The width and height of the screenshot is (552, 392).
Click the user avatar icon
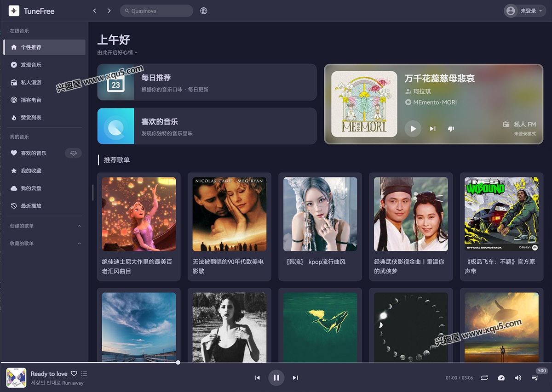click(511, 11)
